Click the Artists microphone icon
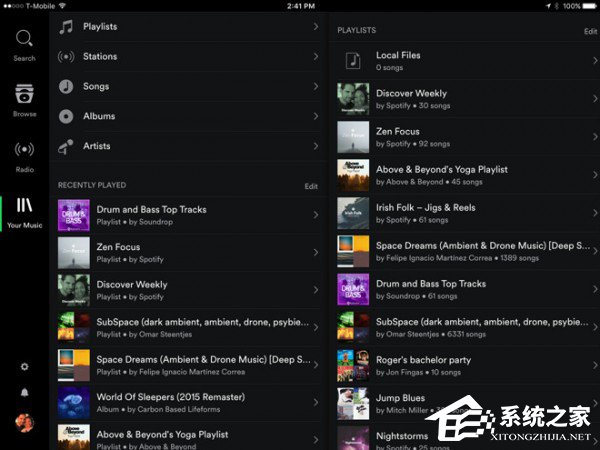The image size is (600, 450). click(66, 147)
